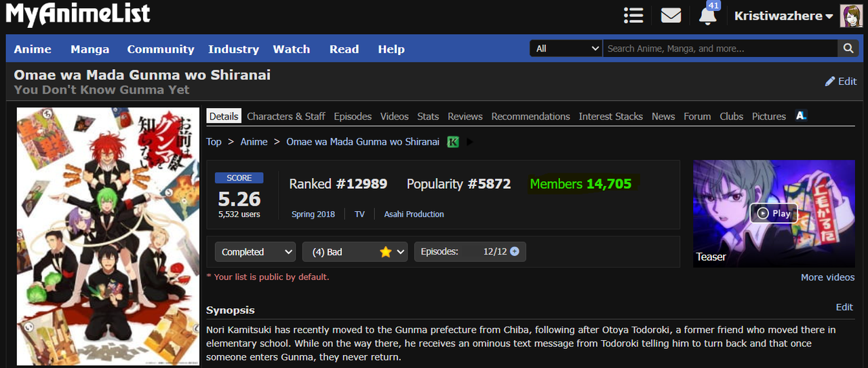This screenshot has width=868, height=368.
Task: Open the (4) Bad score dropdown
Action: [x=355, y=252]
